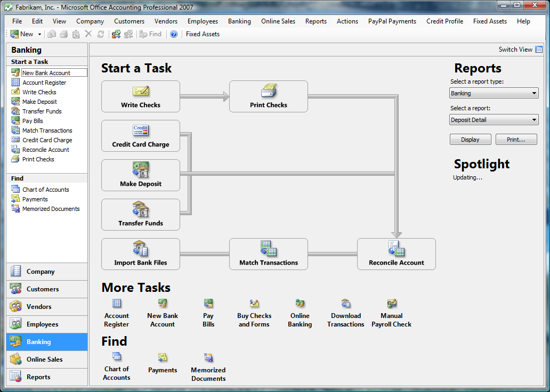The height and width of the screenshot is (392, 550).
Task: Open Account Register from sidebar
Action: [x=44, y=83]
